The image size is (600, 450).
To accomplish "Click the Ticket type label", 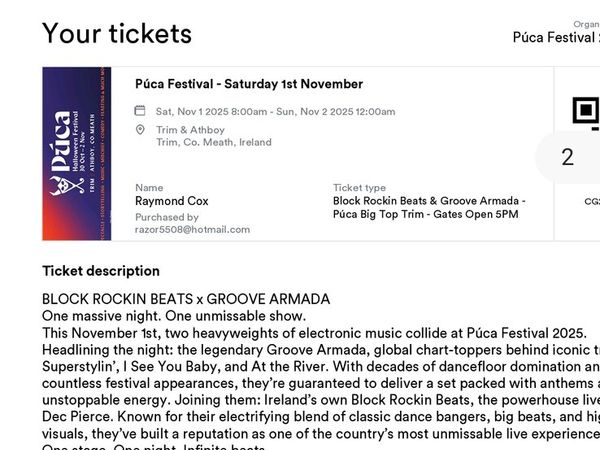I will (359, 188).
